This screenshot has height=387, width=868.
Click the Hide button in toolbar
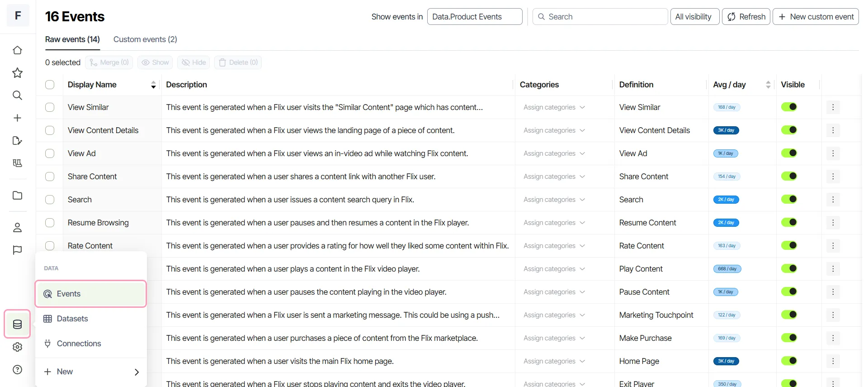193,62
